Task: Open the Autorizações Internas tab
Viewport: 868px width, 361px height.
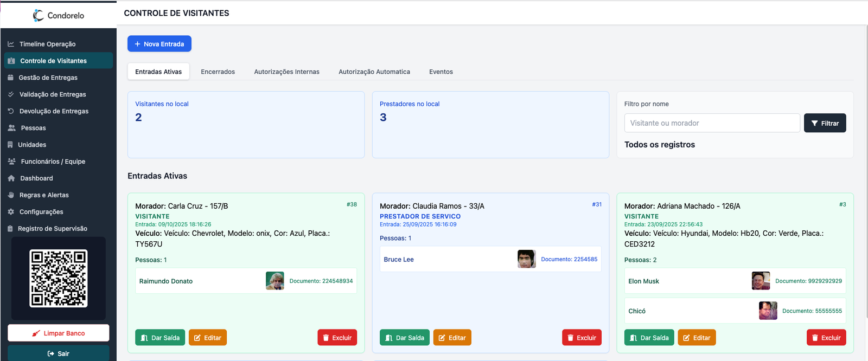Action: point(286,72)
